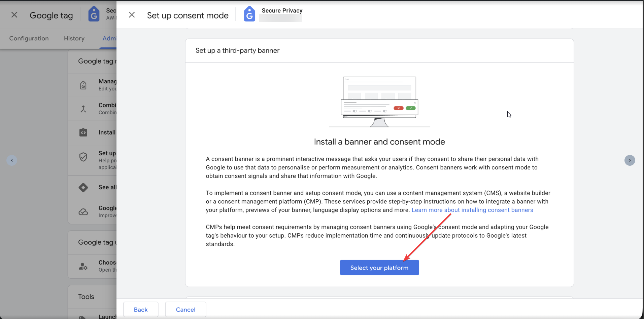Click the See all diamond icon
This screenshot has width=644, height=319.
83,187
